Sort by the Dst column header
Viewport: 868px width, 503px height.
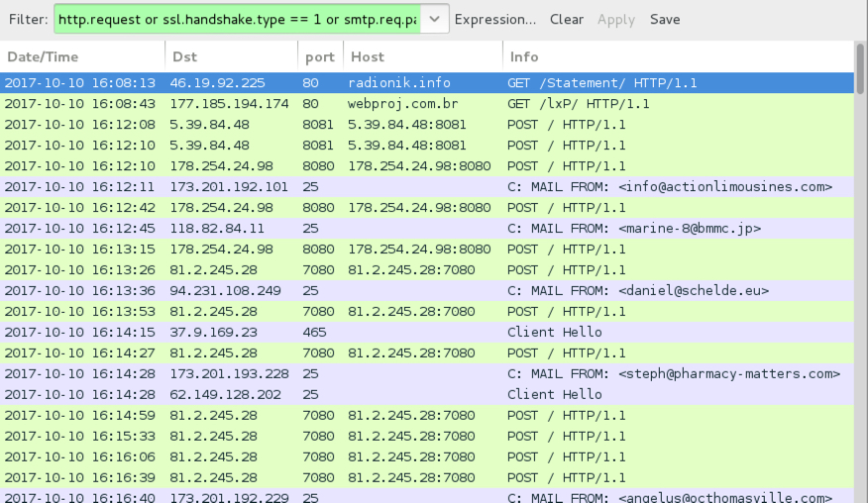[232, 57]
